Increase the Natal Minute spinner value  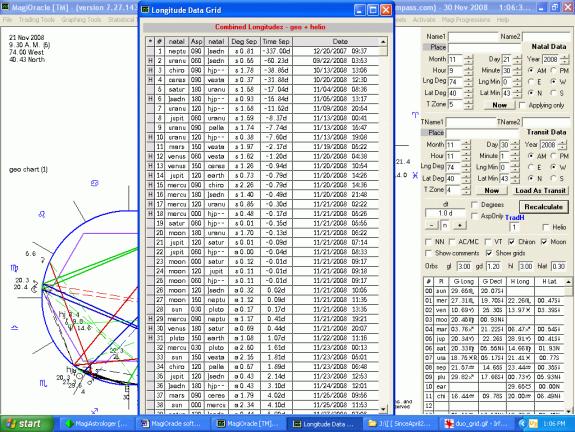coord(517,68)
